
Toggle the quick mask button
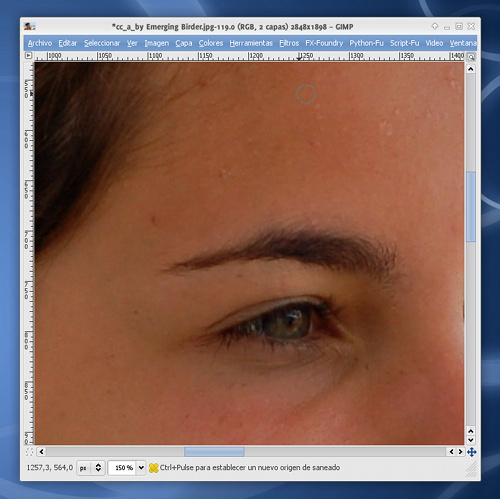coord(29,452)
